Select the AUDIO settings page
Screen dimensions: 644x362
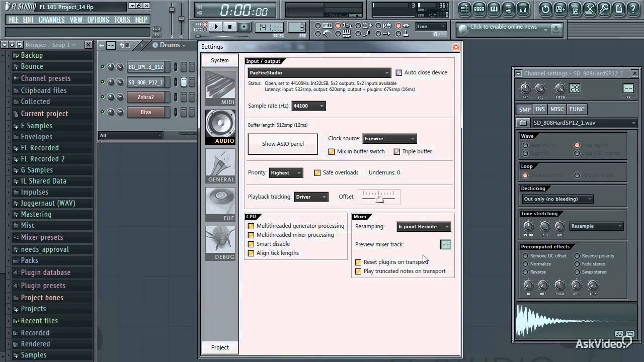click(x=220, y=127)
